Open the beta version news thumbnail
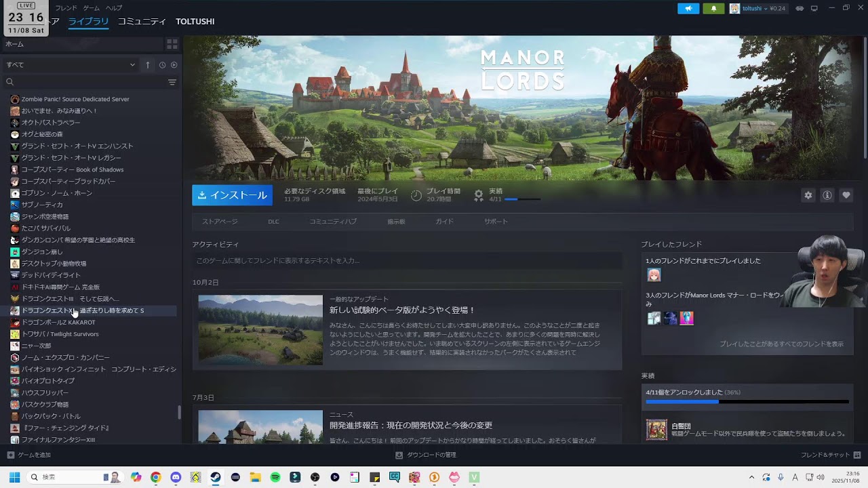Image resolution: width=868 pixels, height=488 pixels. tap(260, 330)
